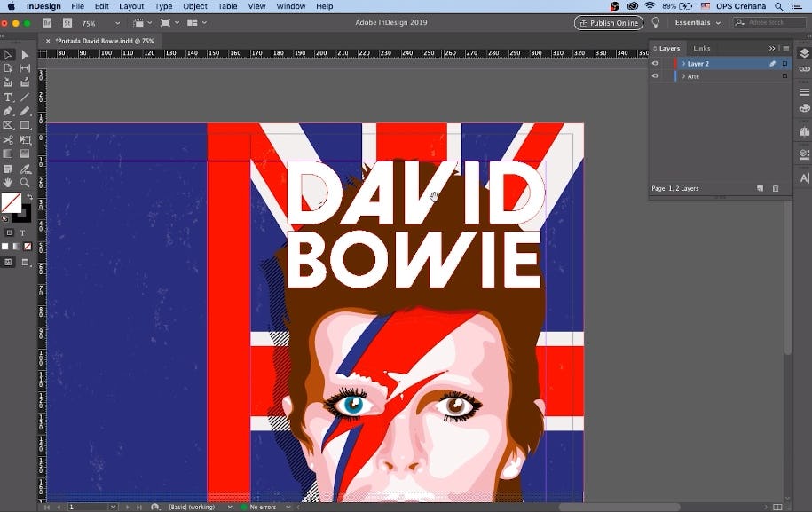The image size is (812, 512).
Task: Open the Essentials workspace dropdown
Action: tap(698, 22)
